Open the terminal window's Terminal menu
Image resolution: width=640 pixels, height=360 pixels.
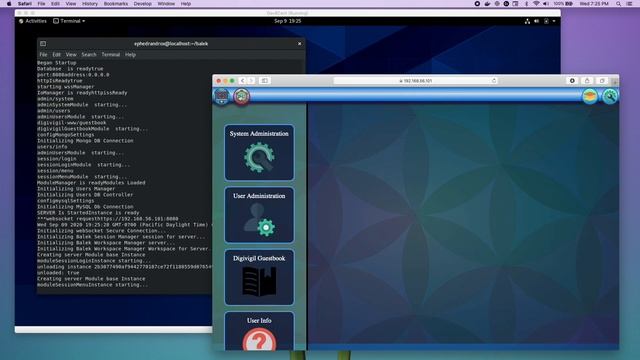(x=111, y=55)
